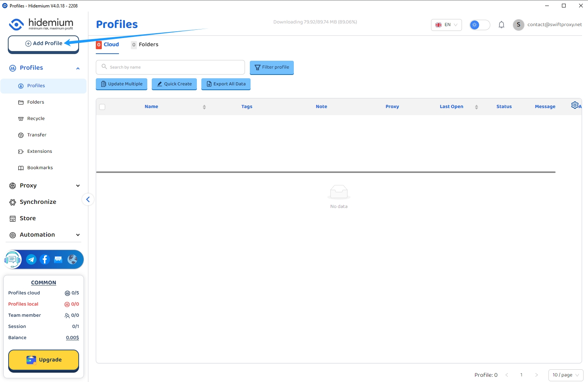The height and width of the screenshot is (382, 588).
Task: Click the email contact icon
Action: [x=58, y=259]
